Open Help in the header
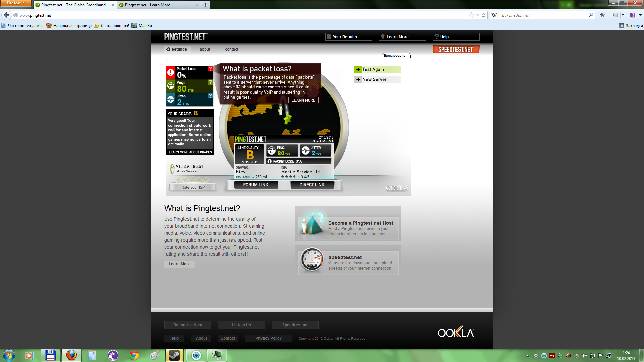This screenshot has width=644, height=362. point(456,37)
